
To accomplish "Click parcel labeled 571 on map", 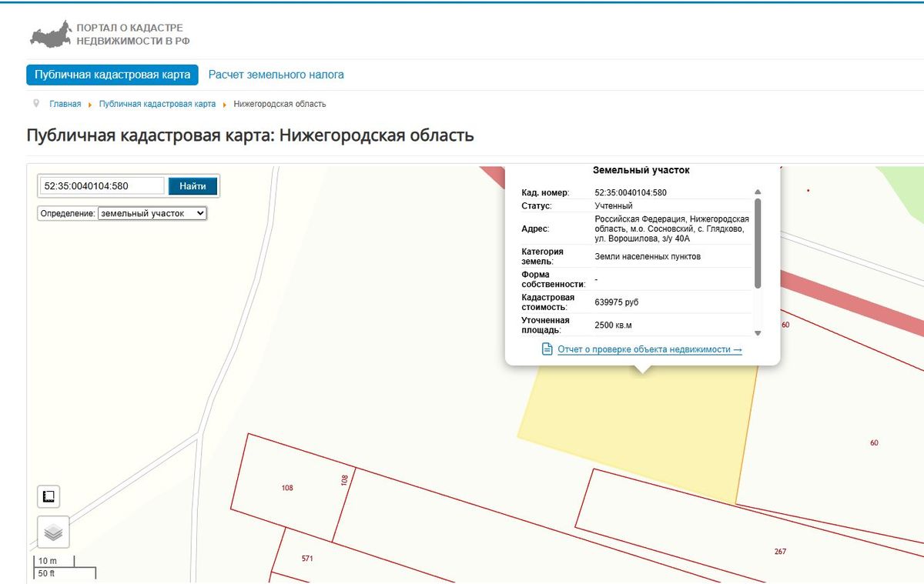I will (x=307, y=559).
